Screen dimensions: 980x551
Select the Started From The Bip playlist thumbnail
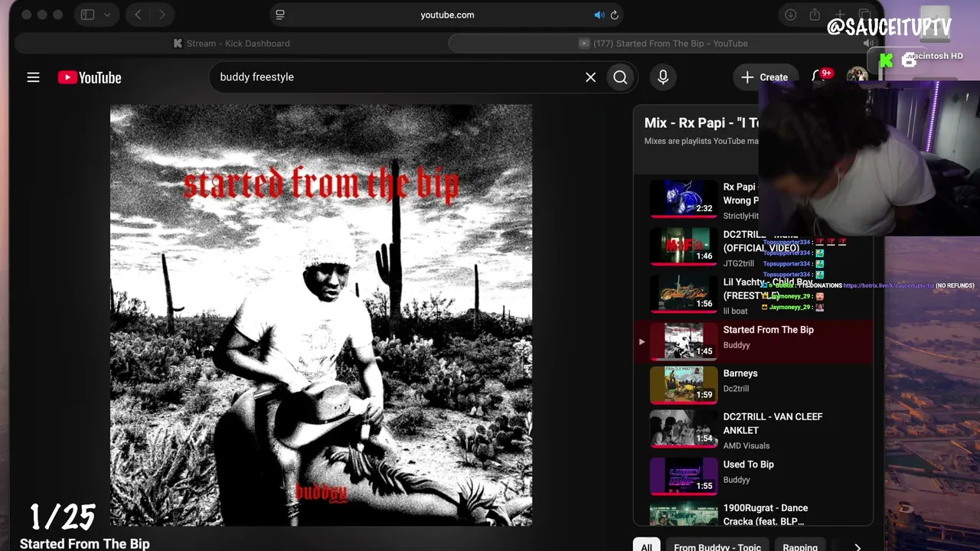(x=684, y=341)
